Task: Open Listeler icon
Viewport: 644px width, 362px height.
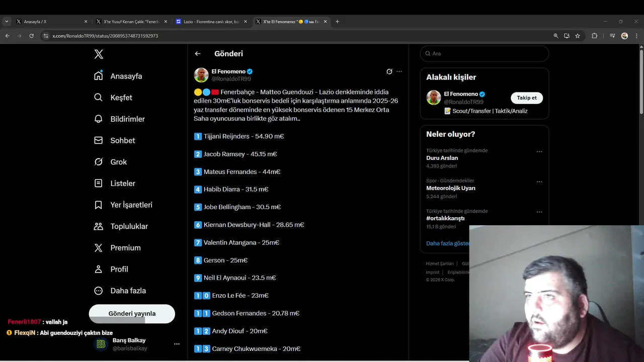Action: point(99,183)
